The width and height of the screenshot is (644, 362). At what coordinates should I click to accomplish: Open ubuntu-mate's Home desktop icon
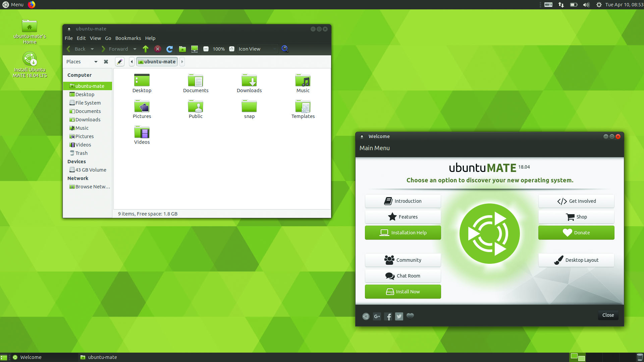coord(30,32)
